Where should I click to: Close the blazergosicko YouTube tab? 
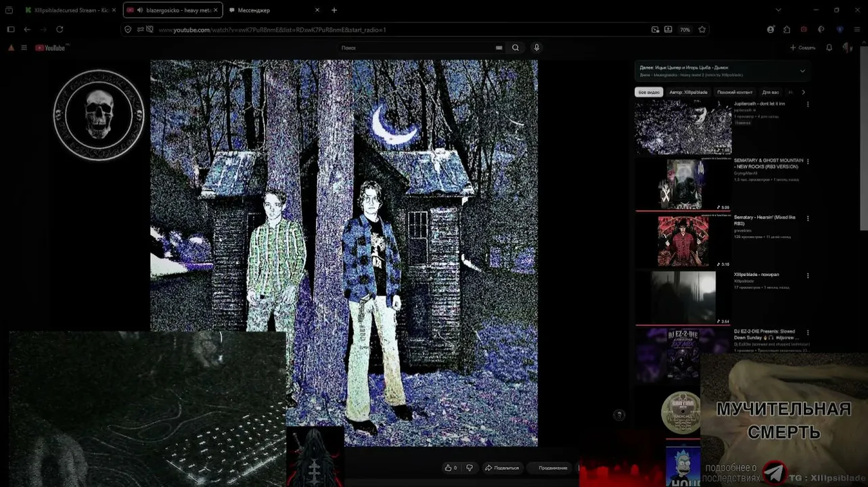(x=216, y=10)
